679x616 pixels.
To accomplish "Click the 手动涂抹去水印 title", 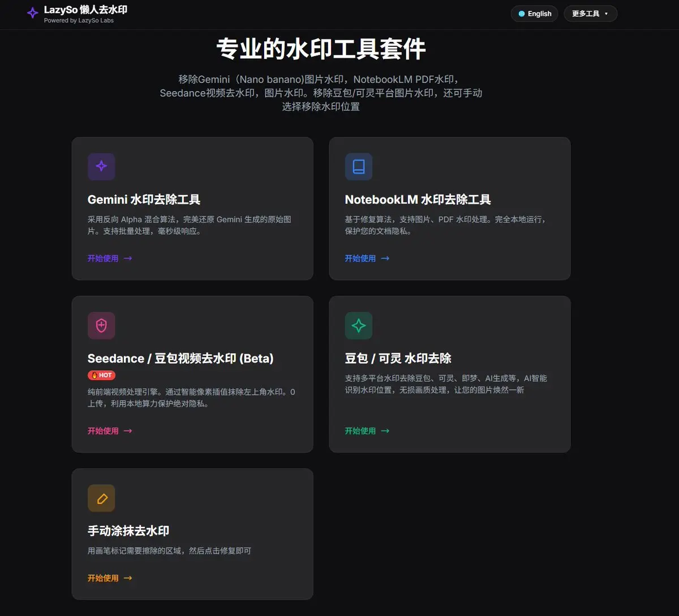I will (x=128, y=531).
